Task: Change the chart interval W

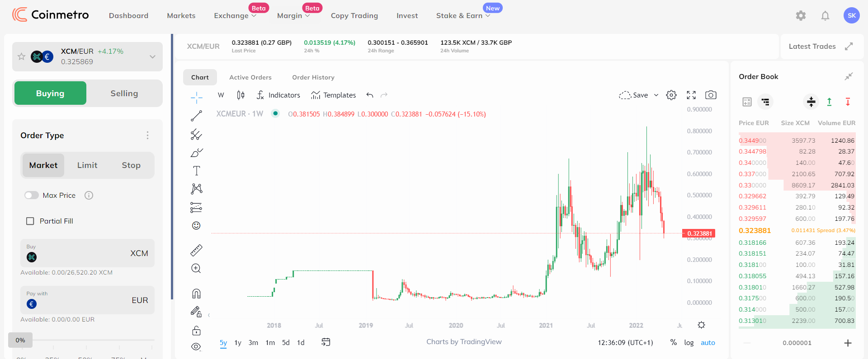Action: 221,95
